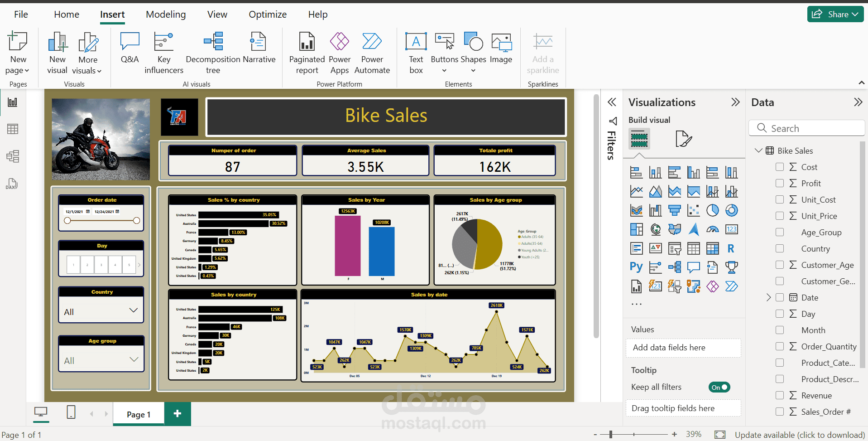The image size is (868, 441).
Task: Click Update available to download
Action: 800,435
